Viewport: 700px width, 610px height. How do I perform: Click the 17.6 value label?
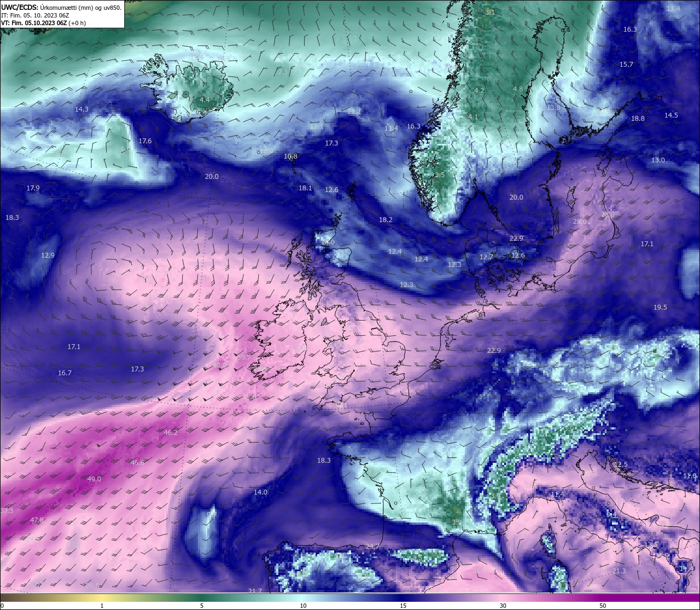pyautogui.click(x=145, y=141)
